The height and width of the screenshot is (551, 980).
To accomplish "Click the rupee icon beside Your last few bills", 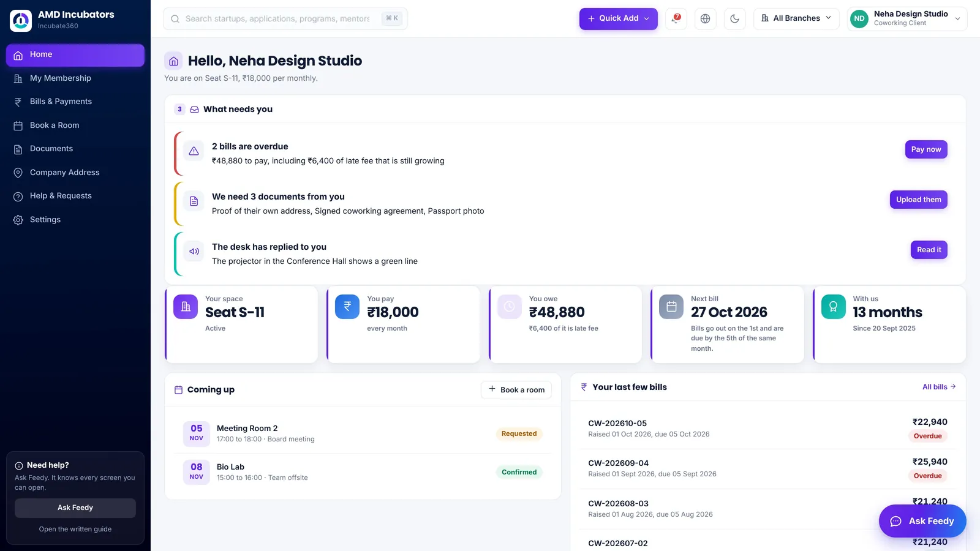I will point(584,387).
